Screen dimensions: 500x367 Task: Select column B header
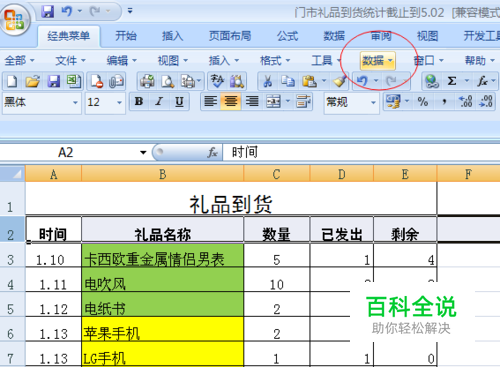pyautogui.click(x=162, y=174)
